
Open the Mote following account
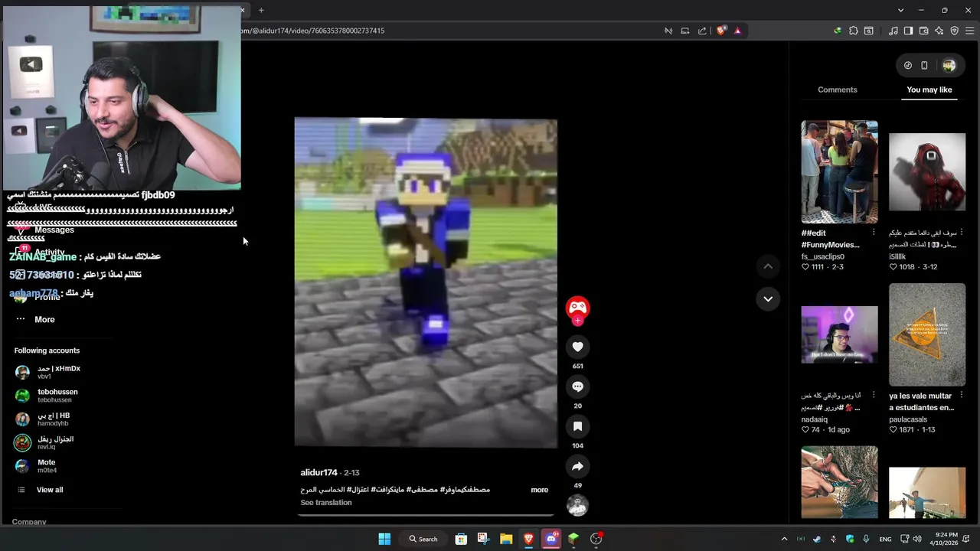[47, 466]
